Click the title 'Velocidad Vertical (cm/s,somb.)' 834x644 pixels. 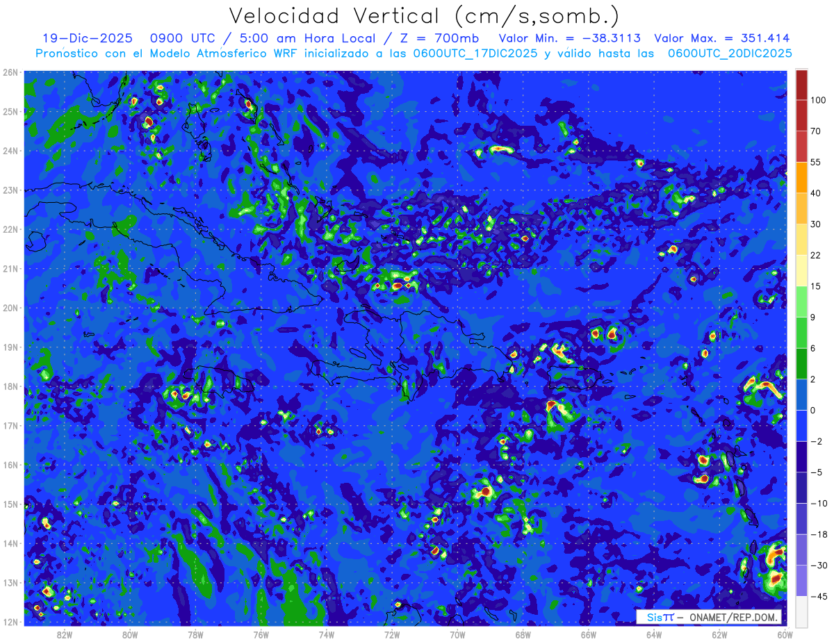[x=425, y=16]
